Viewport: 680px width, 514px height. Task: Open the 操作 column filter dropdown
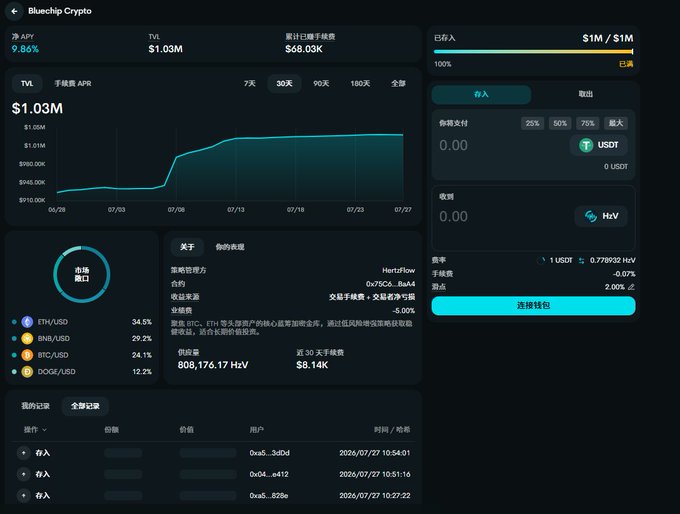pyautogui.click(x=35, y=429)
